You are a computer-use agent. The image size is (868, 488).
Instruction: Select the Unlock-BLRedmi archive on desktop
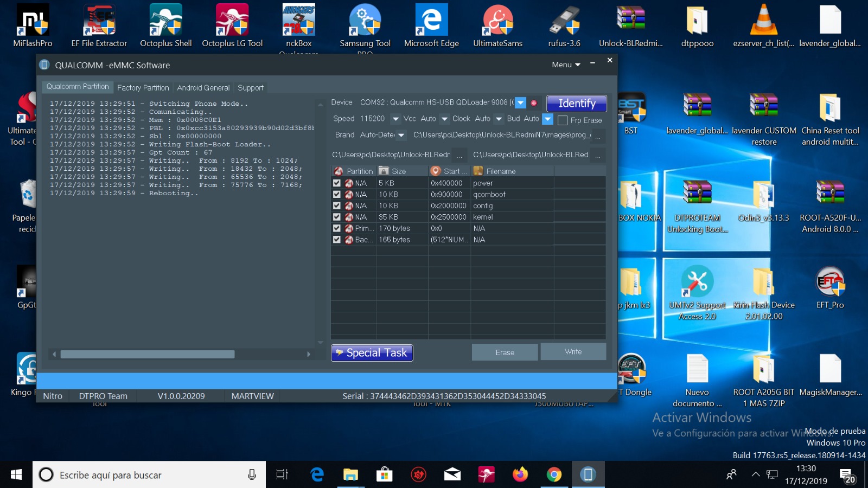631,25
